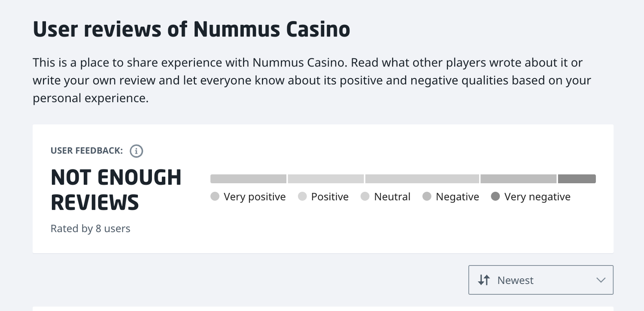Image resolution: width=644 pixels, height=311 pixels.
Task: Click the Negative legend dot
Action: pyautogui.click(x=427, y=197)
